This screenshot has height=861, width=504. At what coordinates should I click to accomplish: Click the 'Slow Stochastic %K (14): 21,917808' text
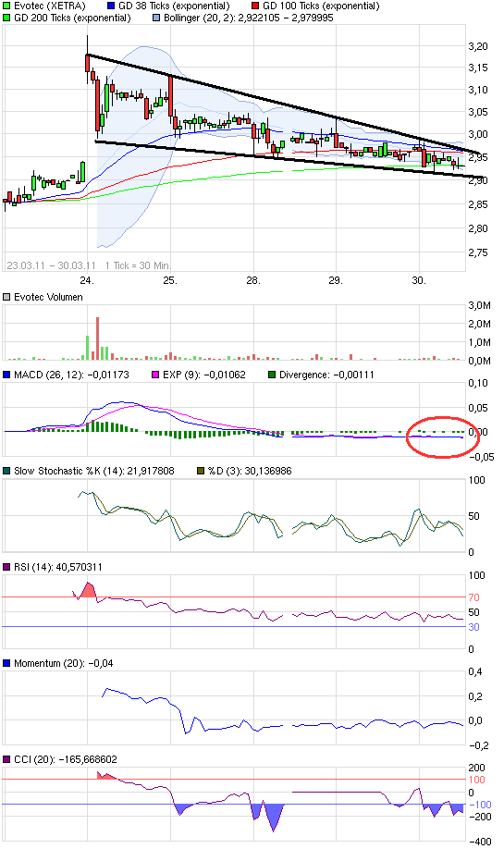tap(94, 471)
